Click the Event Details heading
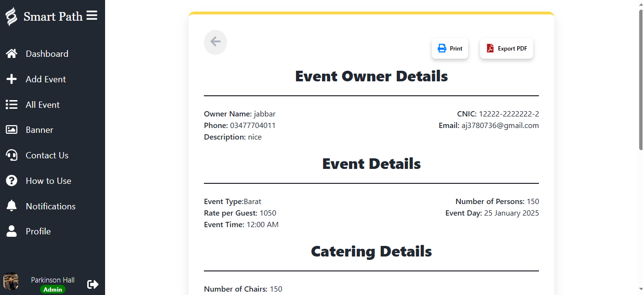 click(x=371, y=164)
